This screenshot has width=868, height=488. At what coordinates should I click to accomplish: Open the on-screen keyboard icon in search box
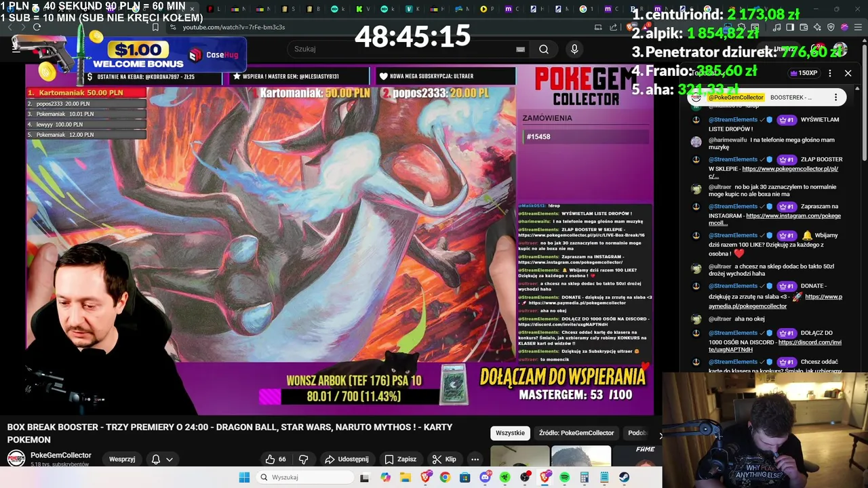[x=520, y=49]
